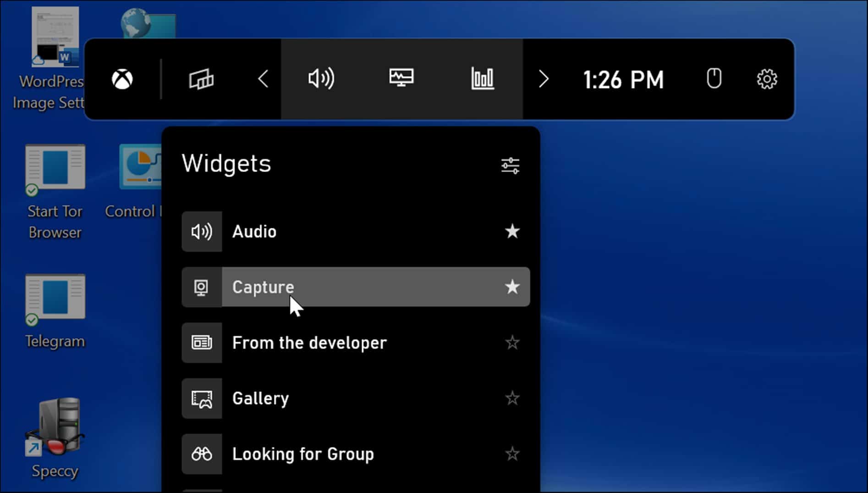
Task: Toggle mouse click-through icon
Action: pos(714,79)
